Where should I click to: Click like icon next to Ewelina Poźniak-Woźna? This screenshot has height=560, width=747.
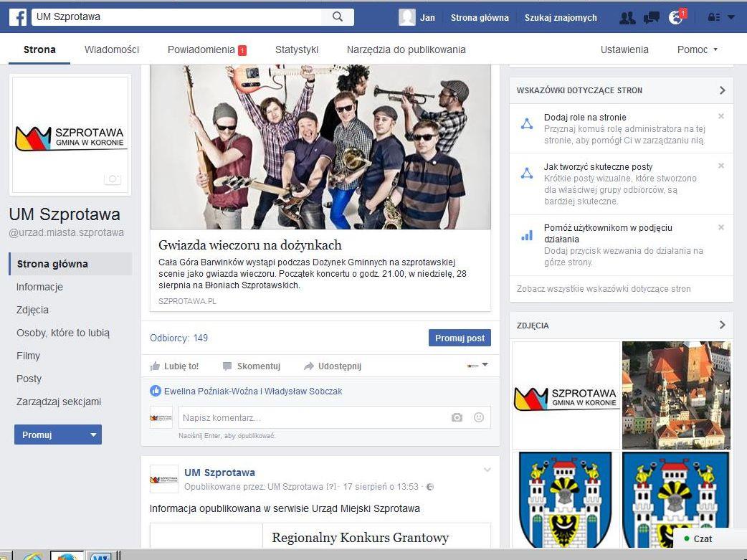pos(156,391)
